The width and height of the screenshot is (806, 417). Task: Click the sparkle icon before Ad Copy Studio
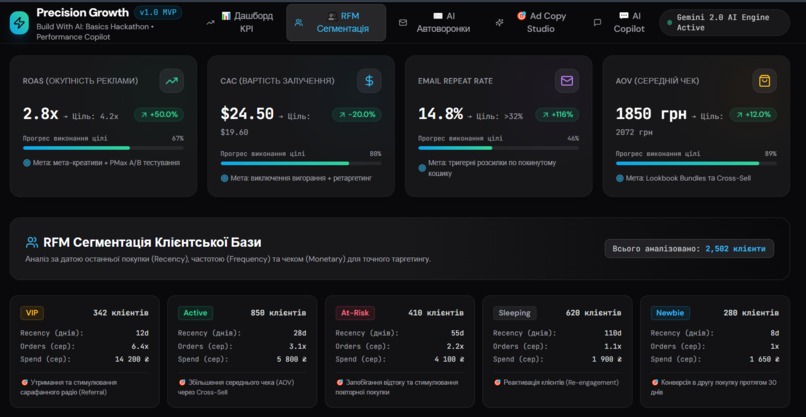(499, 23)
